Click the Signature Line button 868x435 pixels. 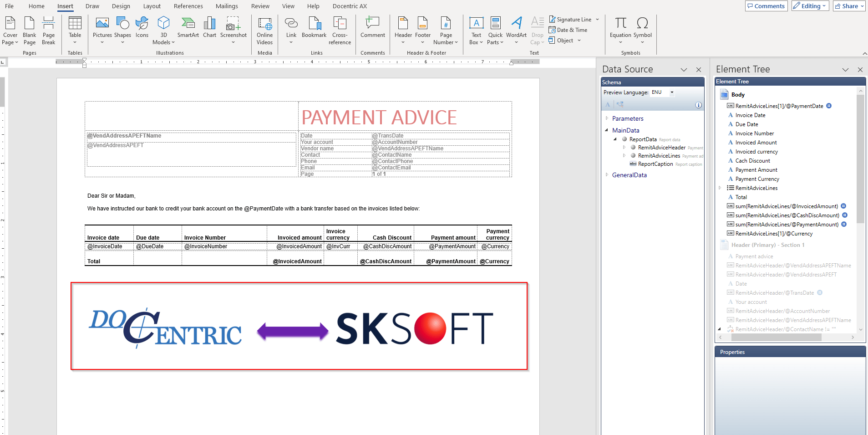point(570,20)
